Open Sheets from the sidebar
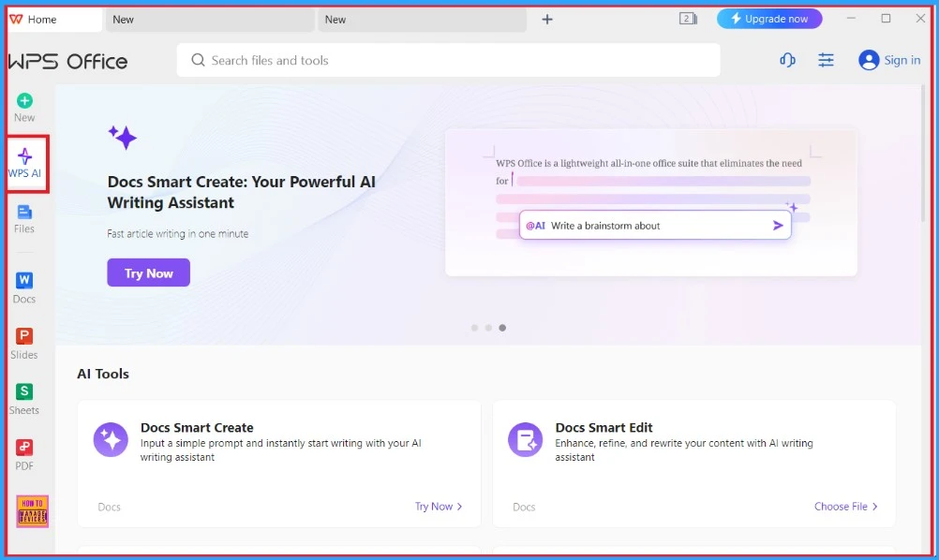939x560 pixels. [24, 400]
